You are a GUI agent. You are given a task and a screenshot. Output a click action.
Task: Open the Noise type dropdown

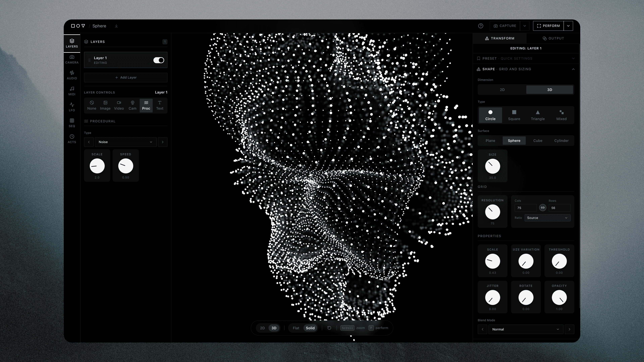[x=125, y=142]
